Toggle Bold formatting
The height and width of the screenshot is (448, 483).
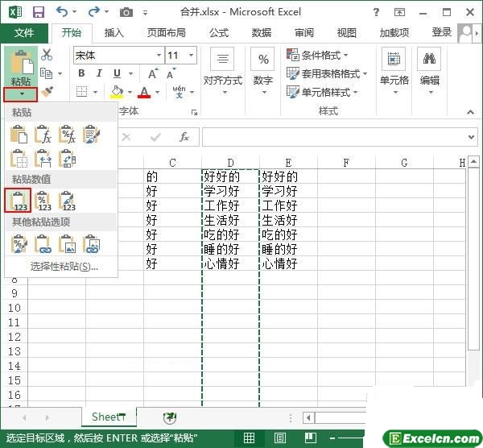(81, 73)
